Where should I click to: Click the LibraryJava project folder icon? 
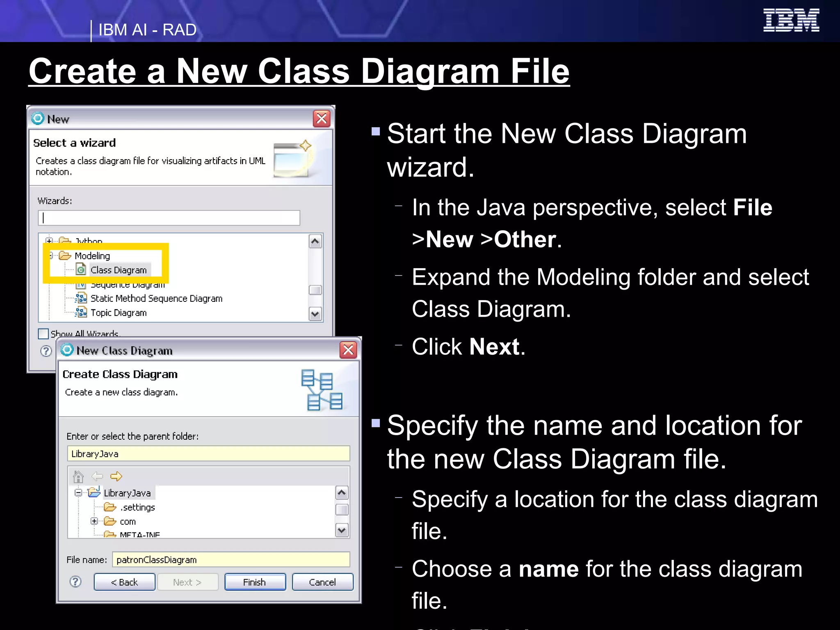point(94,492)
